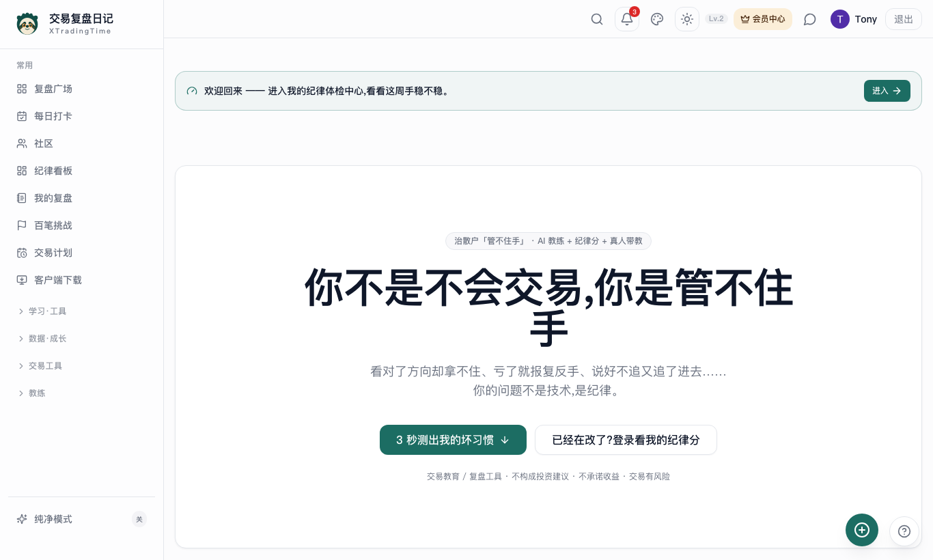933x560 pixels.
Task: Go to 社区 community
Action: tap(82, 143)
